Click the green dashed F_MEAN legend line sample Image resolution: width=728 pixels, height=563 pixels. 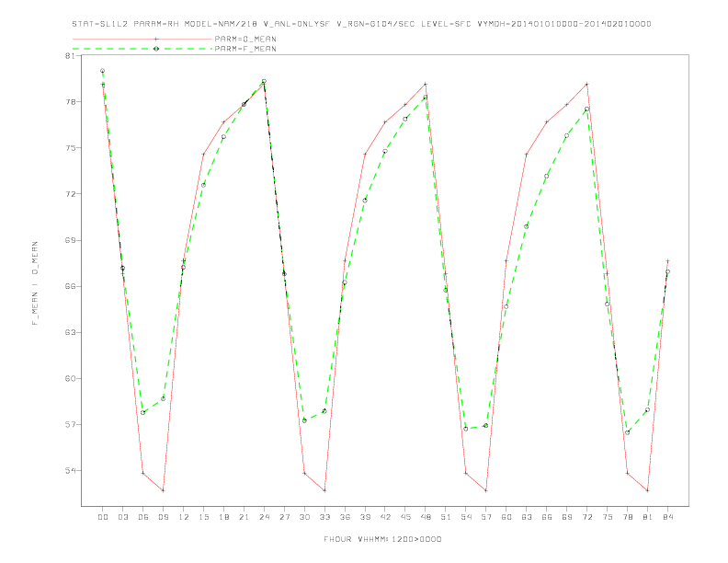pyautogui.click(x=142, y=49)
